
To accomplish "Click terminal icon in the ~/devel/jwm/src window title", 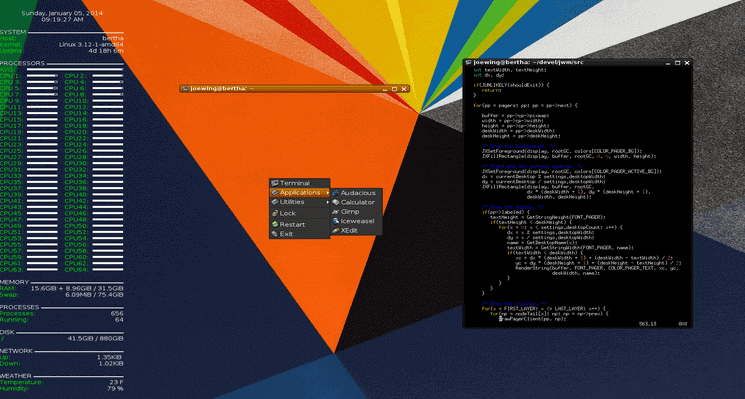I will [468, 62].
